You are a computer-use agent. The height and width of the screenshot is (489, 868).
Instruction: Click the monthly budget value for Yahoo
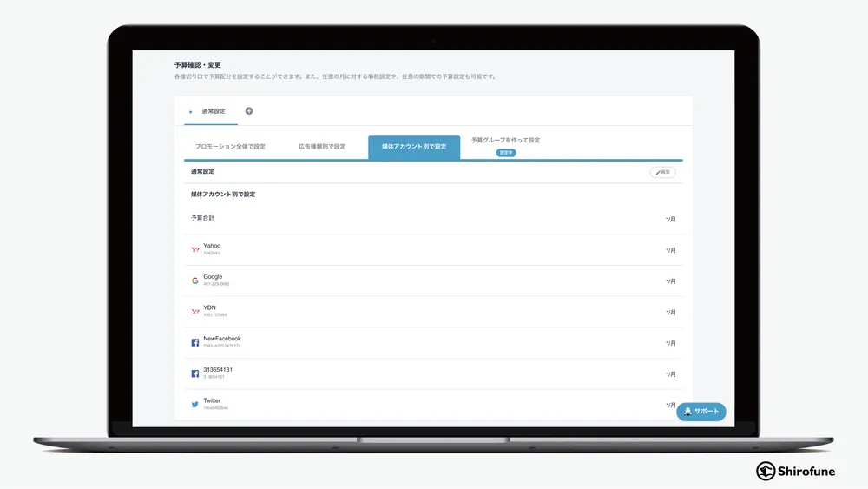tap(670, 250)
